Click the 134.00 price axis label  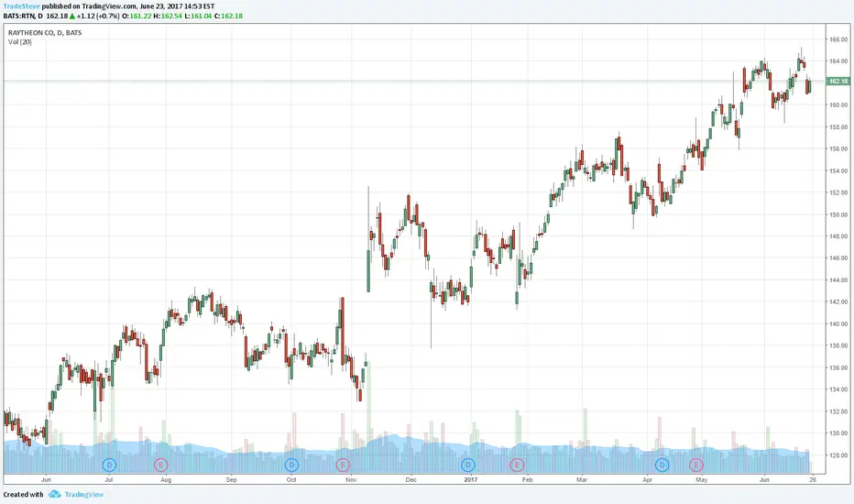point(838,389)
